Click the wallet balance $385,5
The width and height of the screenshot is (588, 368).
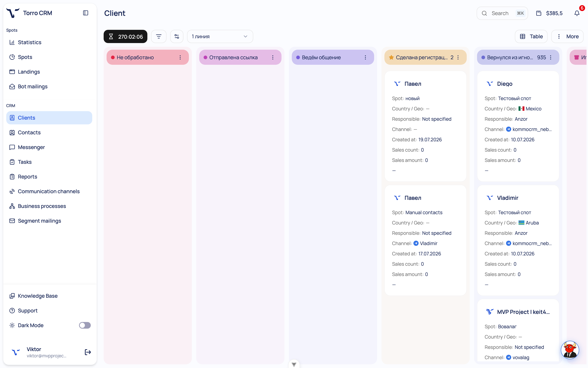pyautogui.click(x=549, y=13)
